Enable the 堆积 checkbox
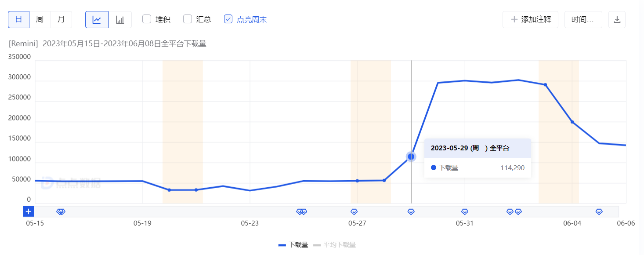644x255 pixels. 147,19
